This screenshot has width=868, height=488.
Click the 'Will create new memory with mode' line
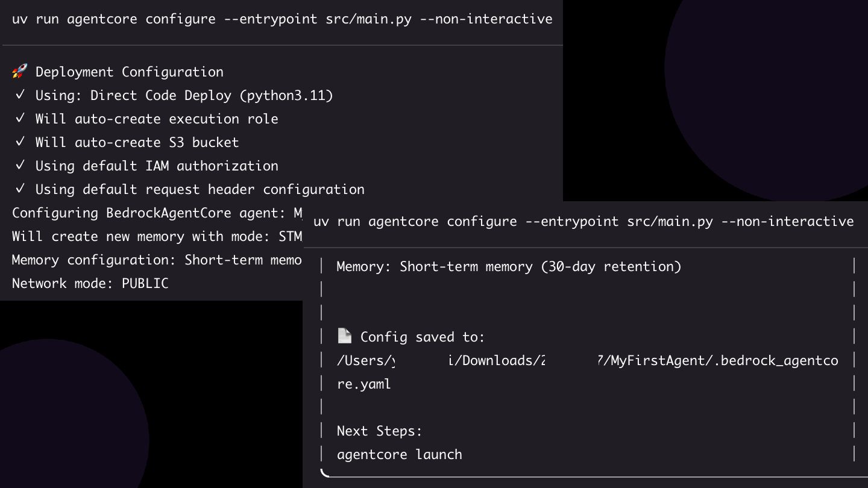157,236
